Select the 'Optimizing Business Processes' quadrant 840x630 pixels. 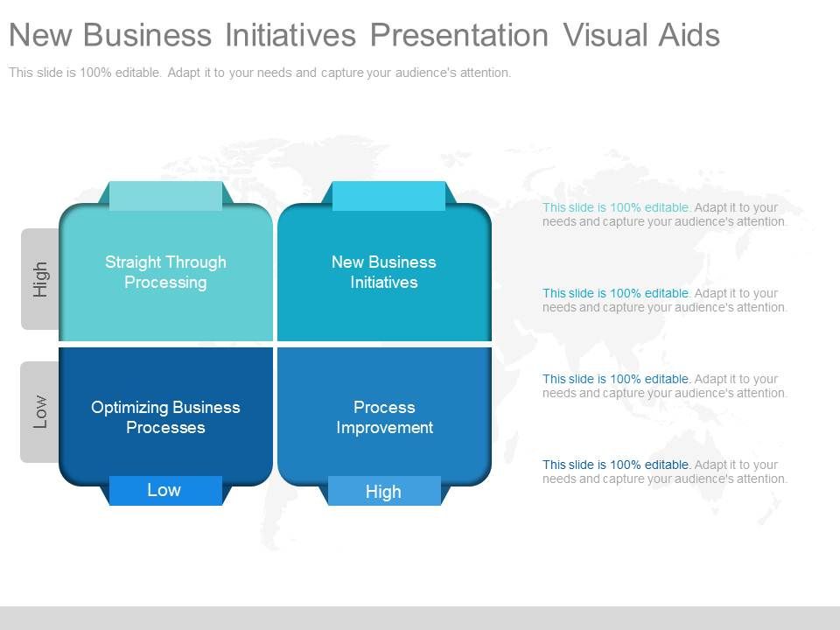(x=165, y=416)
